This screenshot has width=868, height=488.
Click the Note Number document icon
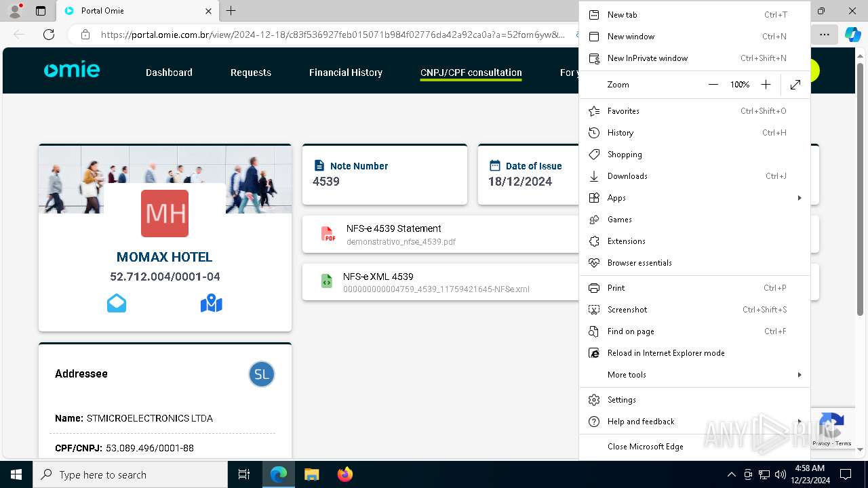(x=319, y=166)
